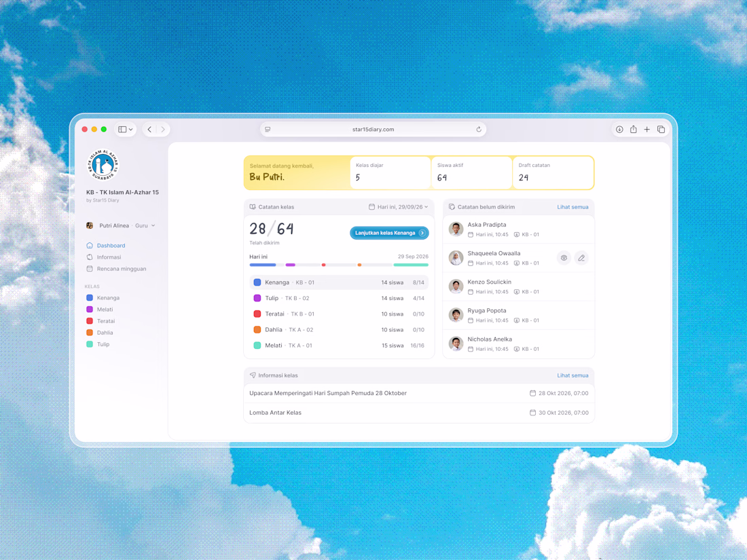
Task: Click the KB-TK Islam Al-Azhar 15 school logo
Action: [x=103, y=165]
